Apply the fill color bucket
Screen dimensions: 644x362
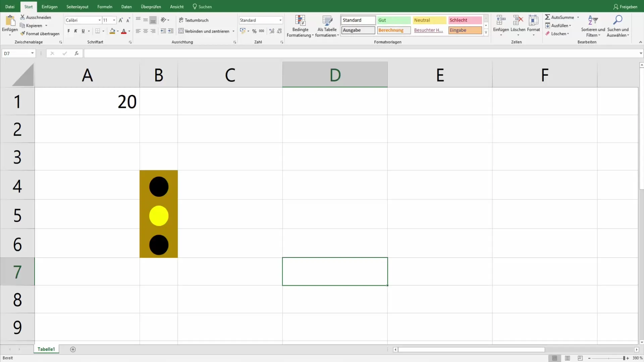(x=112, y=31)
